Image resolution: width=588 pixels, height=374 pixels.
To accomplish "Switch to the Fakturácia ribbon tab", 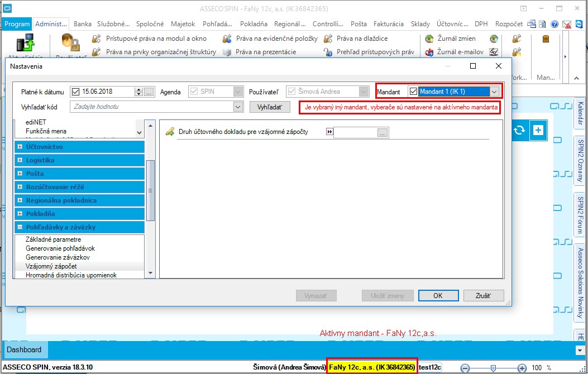I will (x=389, y=24).
